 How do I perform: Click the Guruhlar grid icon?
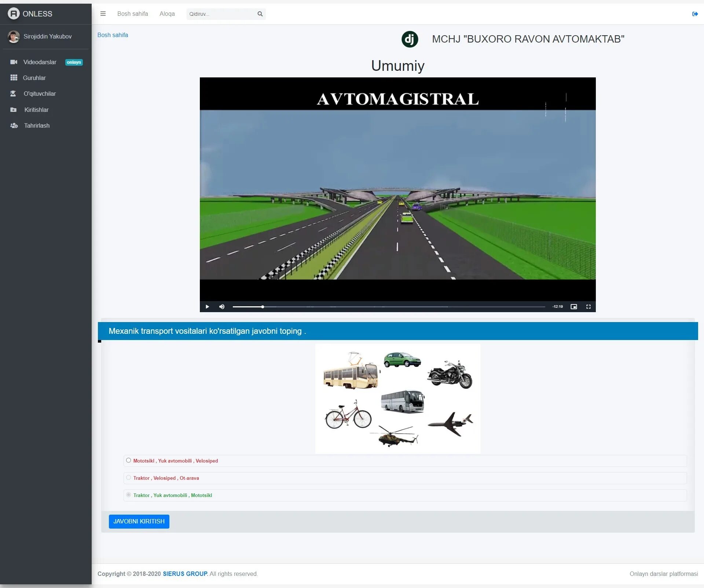tap(14, 78)
